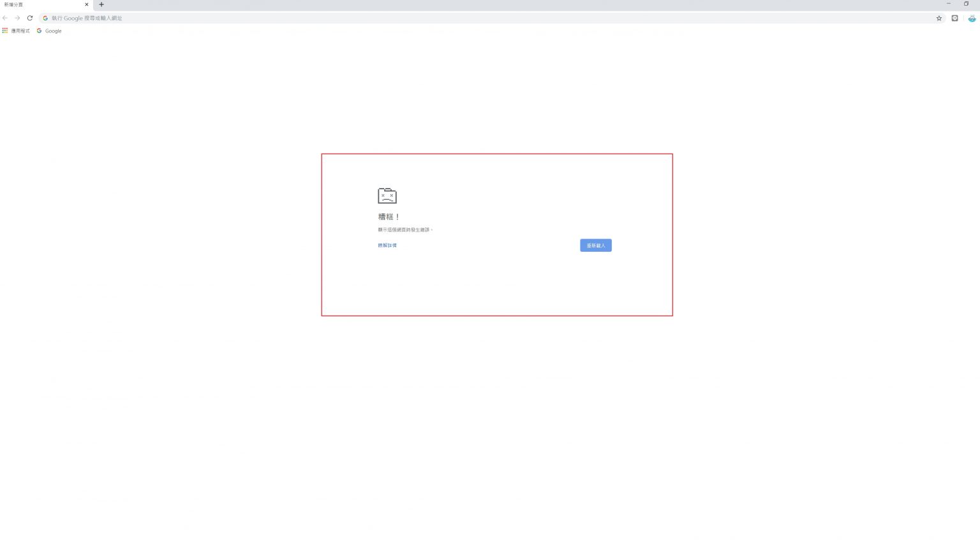Open the user profile avatar
The image size is (980, 540).
971,18
